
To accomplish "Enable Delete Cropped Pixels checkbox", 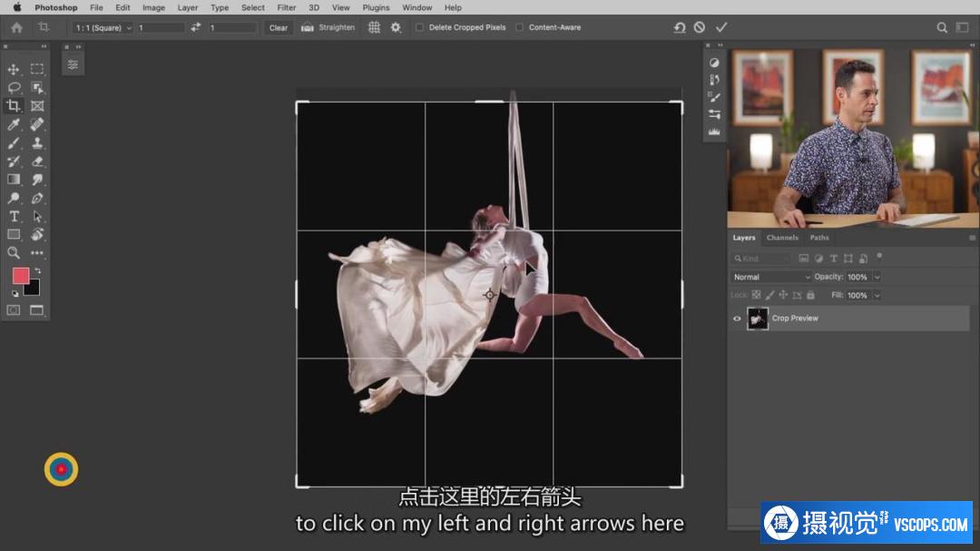I will tap(419, 27).
